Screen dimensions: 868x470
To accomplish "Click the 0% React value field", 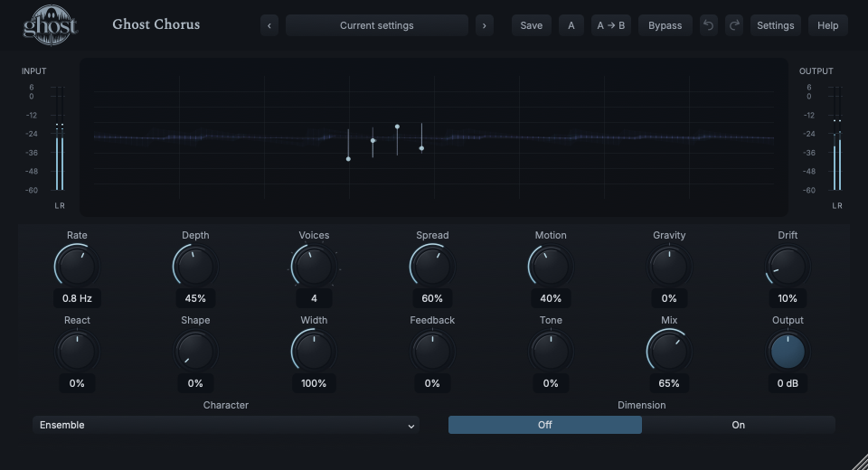I will pos(77,383).
